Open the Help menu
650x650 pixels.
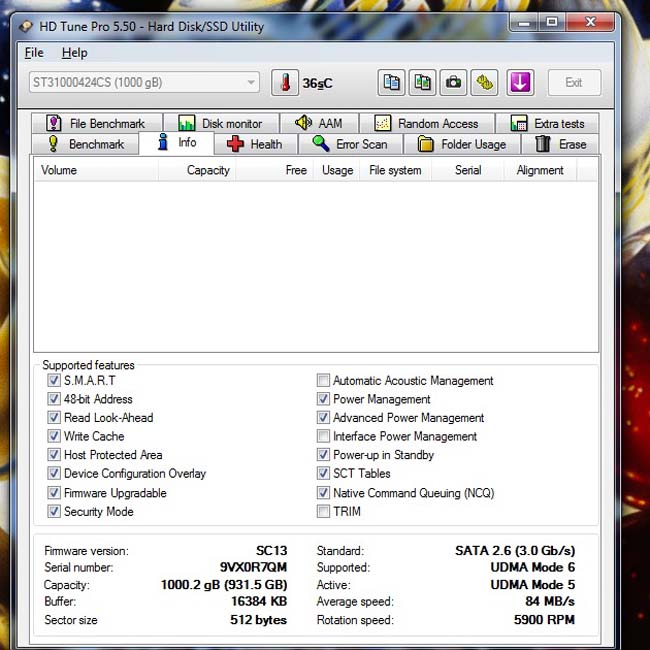[x=75, y=53]
